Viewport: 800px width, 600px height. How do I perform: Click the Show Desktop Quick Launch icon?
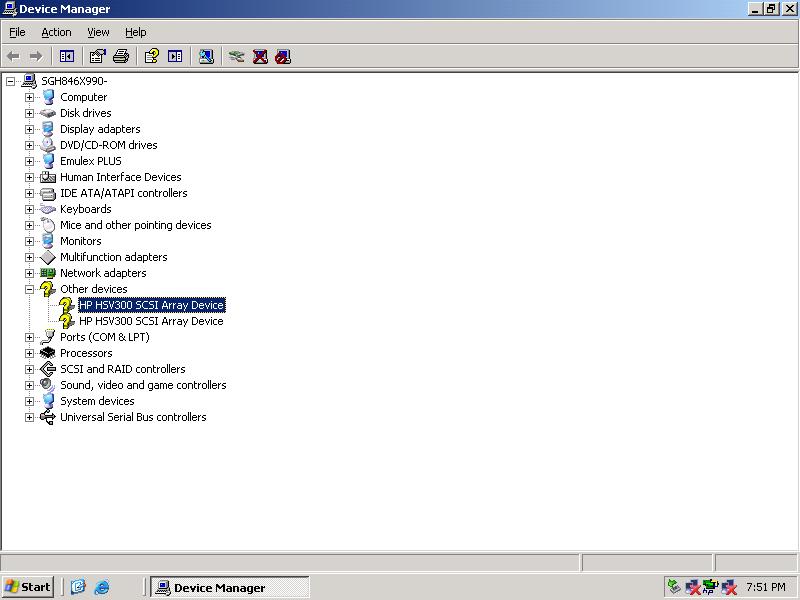coord(78,587)
